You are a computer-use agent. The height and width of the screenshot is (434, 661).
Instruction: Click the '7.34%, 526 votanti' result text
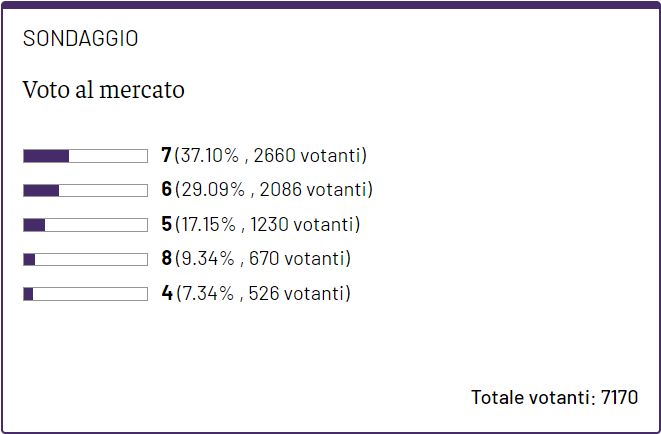pos(263,293)
